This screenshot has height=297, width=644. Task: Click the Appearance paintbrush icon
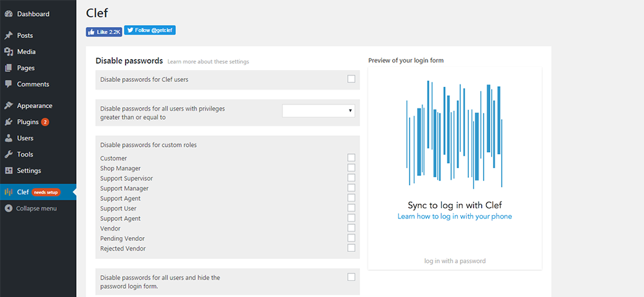click(8, 106)
